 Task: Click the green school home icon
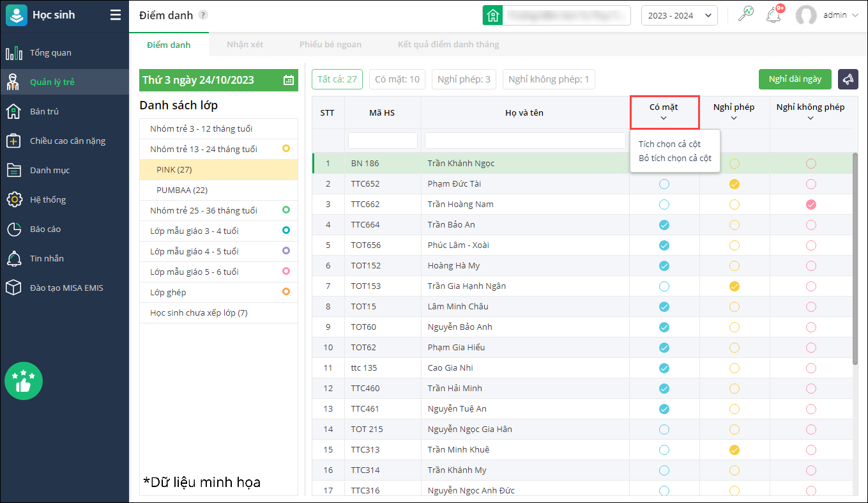coord(492,15)
